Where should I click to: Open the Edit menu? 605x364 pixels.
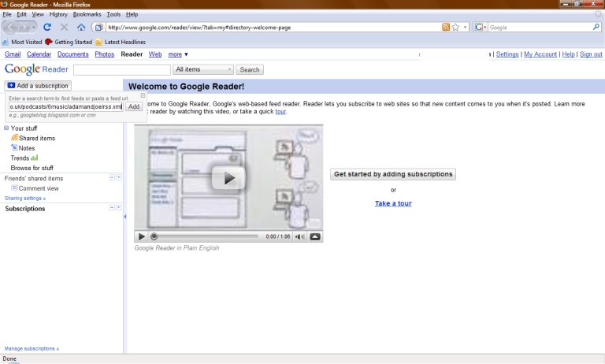click(21, 14)
